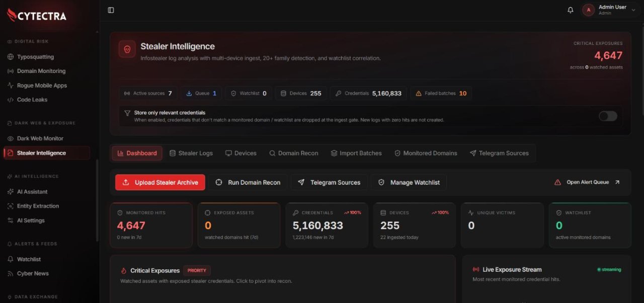Click the Cytectra logo
This screenshot has height=303, width=644.
tap(37, 15)
